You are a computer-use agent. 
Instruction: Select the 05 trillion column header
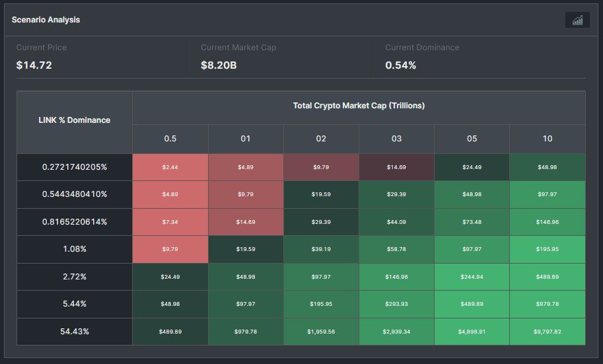click(x=472, y=139)
